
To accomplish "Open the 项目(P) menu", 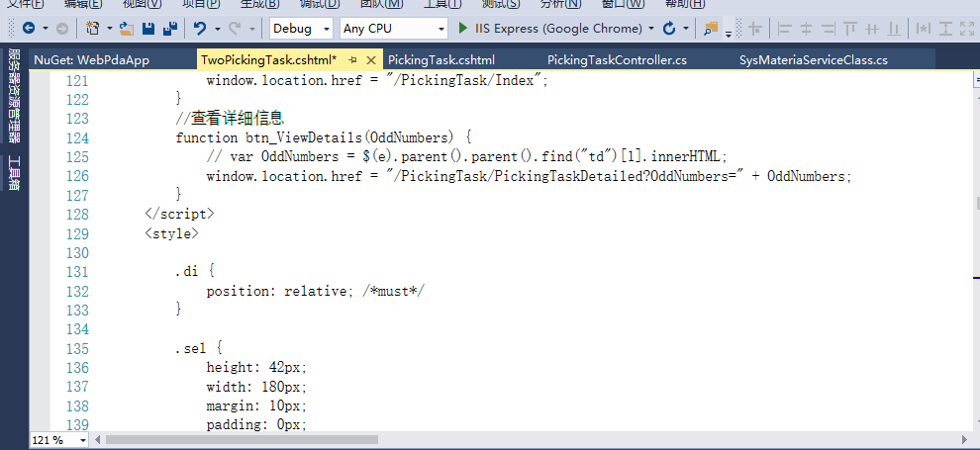I will [x=200, y=4].
